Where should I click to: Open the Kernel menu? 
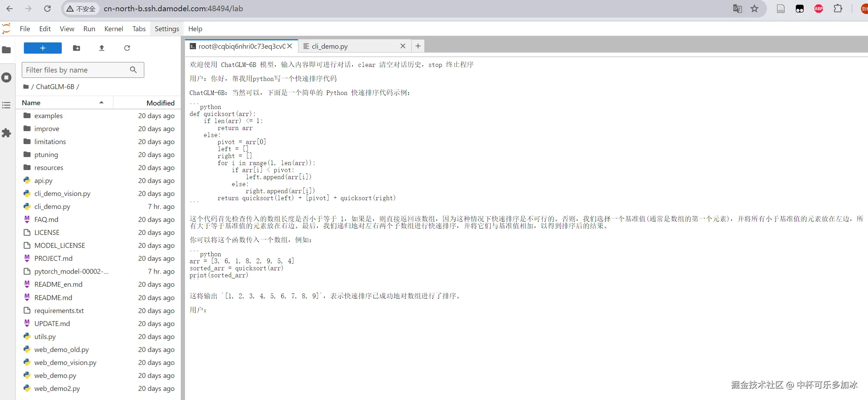tap(113, 29)
